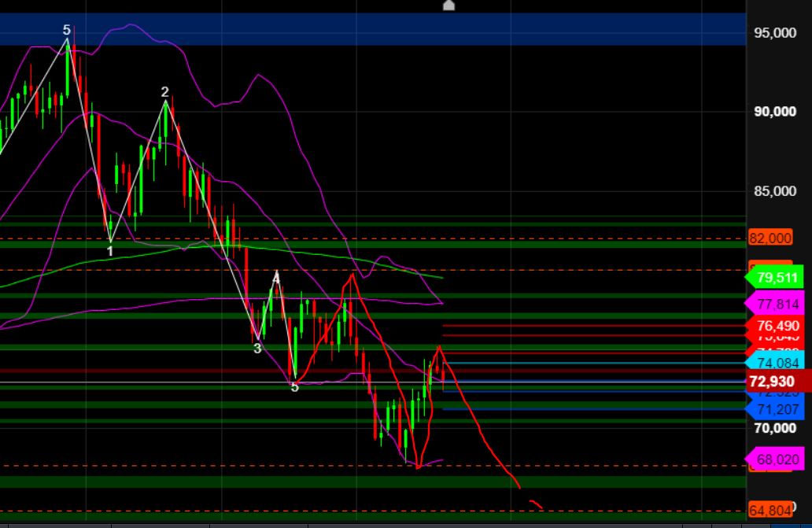Screen dimensions: 812x528
Task: Select wave annotation 2 on the chart
Action: coord(164,92)
